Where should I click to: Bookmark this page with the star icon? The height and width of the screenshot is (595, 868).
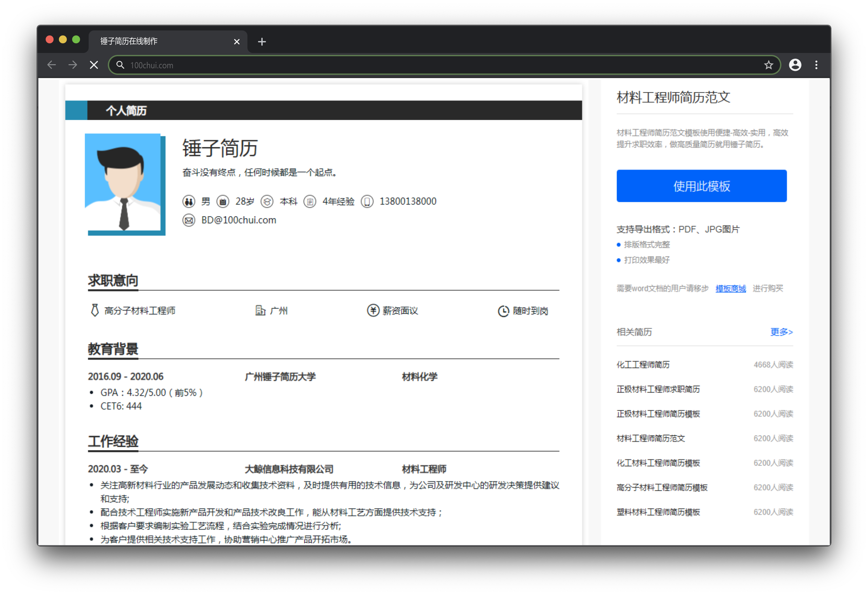(768, 65)
